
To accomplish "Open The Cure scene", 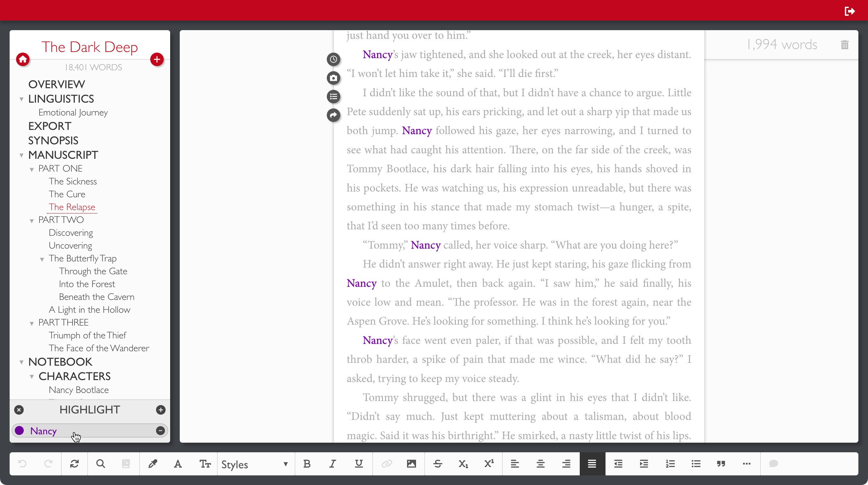I will 67,194.
